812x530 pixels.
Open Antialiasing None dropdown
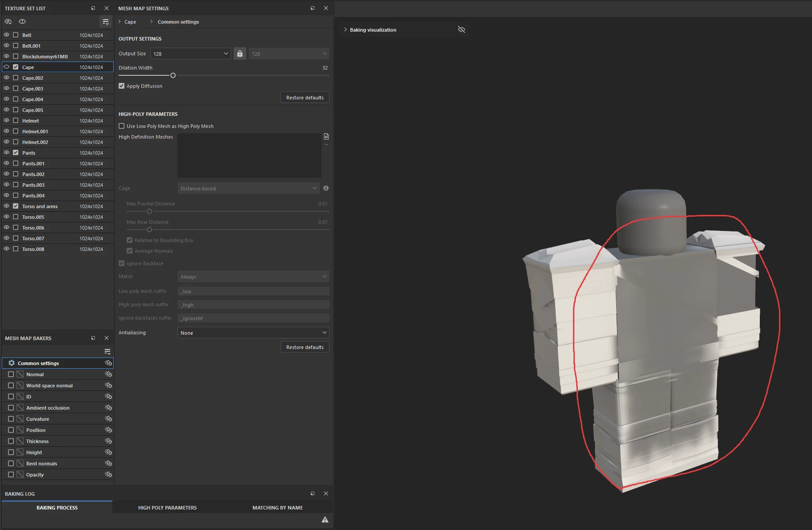pyautogui.click(x=253, y=333)
